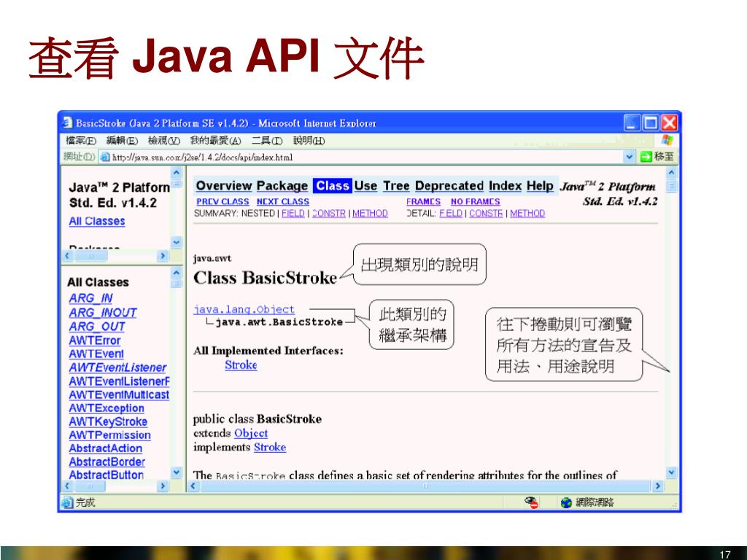Open the 說明(H) Help menu

309,141
